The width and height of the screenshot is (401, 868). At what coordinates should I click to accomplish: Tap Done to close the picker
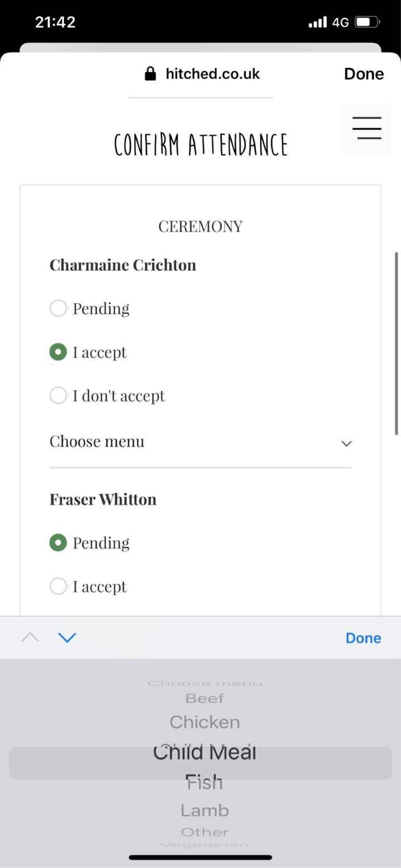363,637
